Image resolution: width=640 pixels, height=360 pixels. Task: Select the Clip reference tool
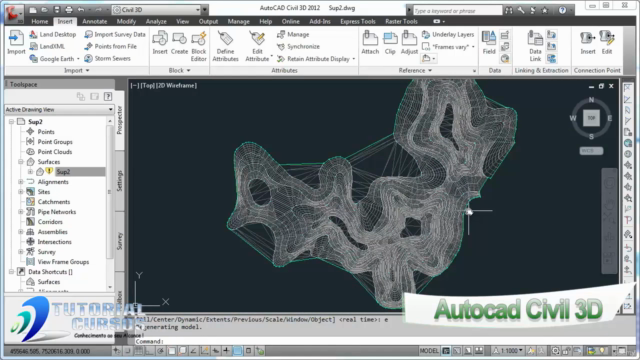390,42
